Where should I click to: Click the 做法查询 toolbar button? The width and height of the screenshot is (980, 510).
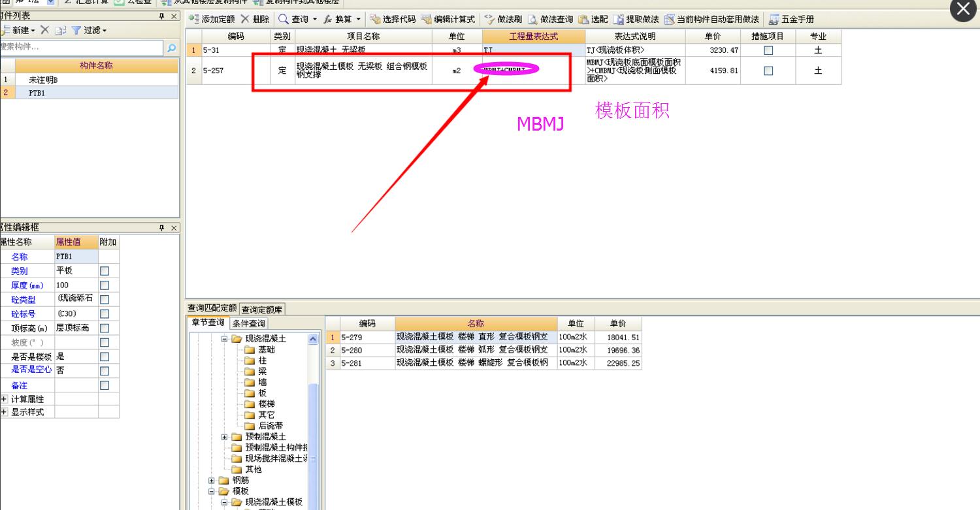(550, 20)
